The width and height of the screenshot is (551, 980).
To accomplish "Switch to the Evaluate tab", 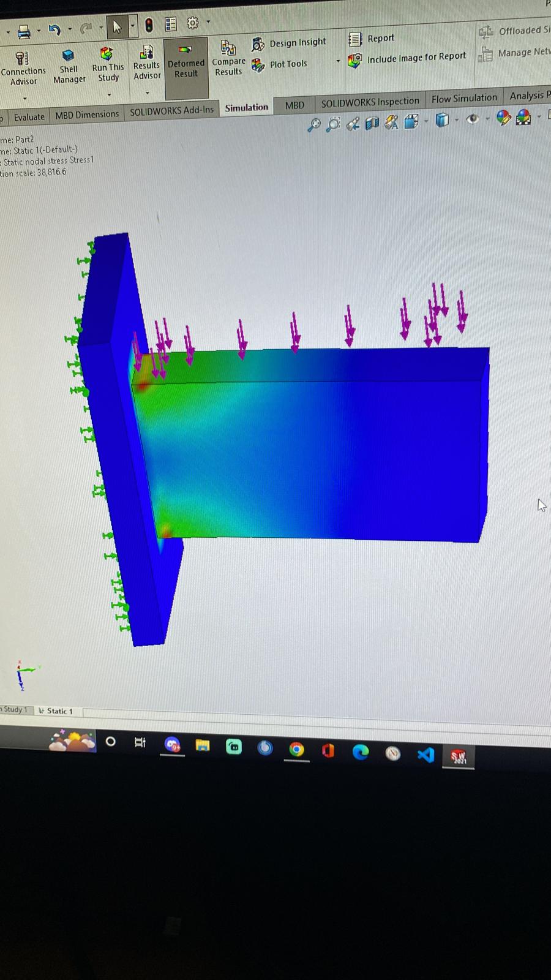I will point(29,117).
